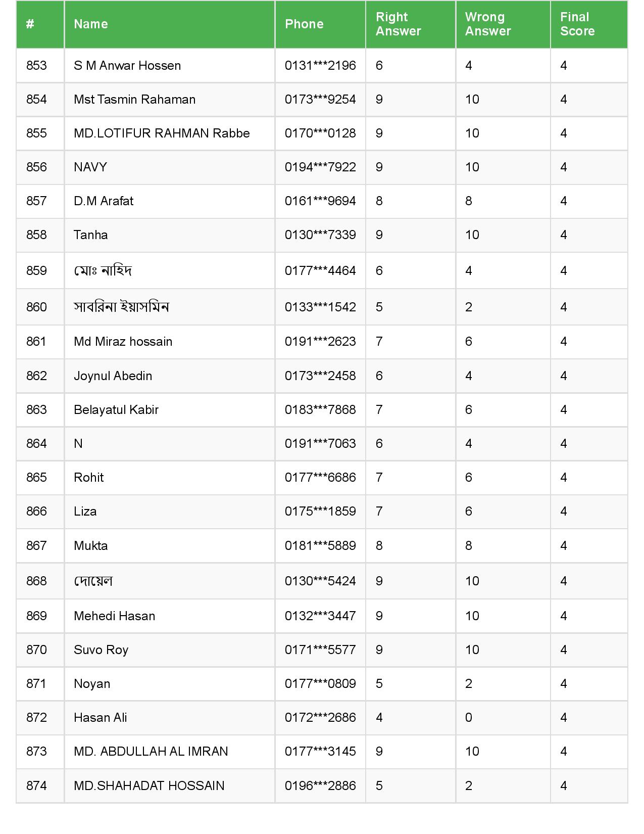Screen dimensions: 644x834
Task: Click phone number 0183***7868
Action: tap(320, 410)
